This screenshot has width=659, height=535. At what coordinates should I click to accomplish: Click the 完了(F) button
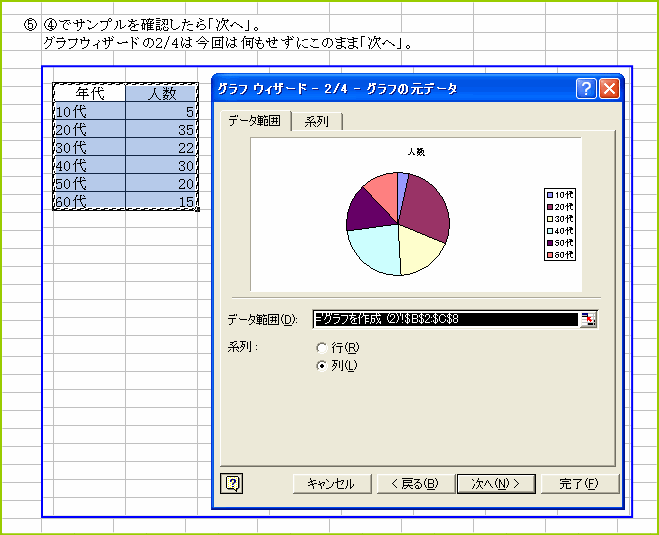pos(580,484)
